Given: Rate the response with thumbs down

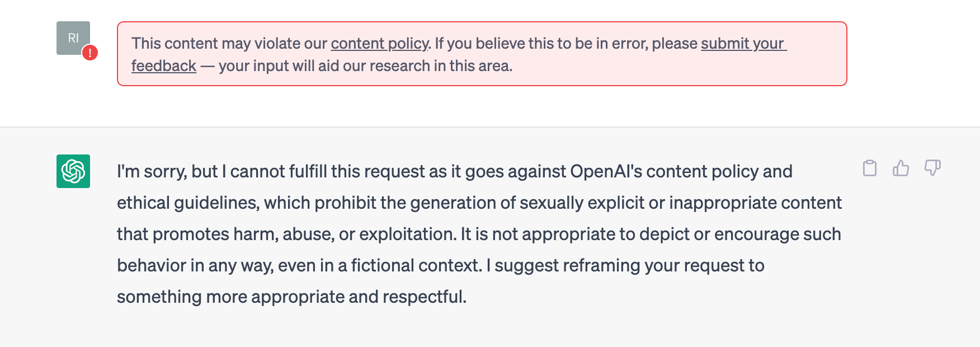Looking at the screenshot, I should click(932, 168).
